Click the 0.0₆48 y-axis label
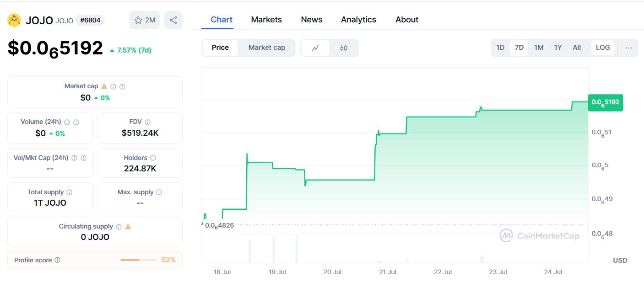This screenshot has height=282, width=644. [x=602, y=234]
